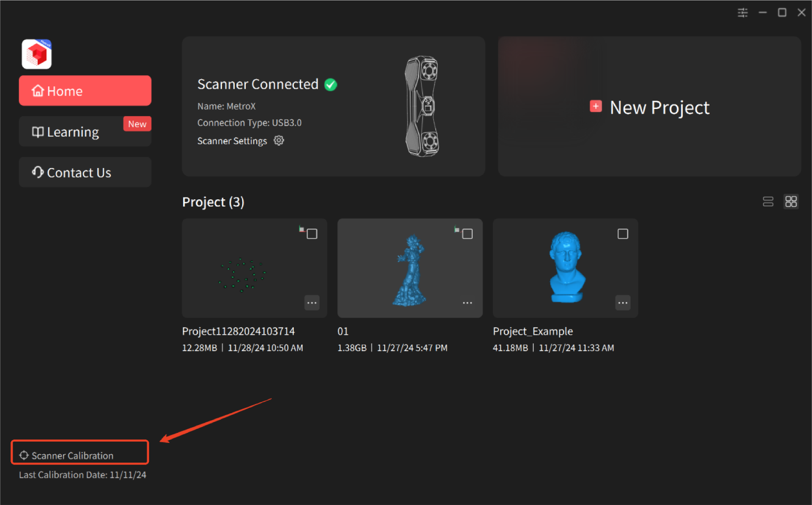Open the Learning menu item
This screenshot has width=812, height=505.
coord(86,132)
